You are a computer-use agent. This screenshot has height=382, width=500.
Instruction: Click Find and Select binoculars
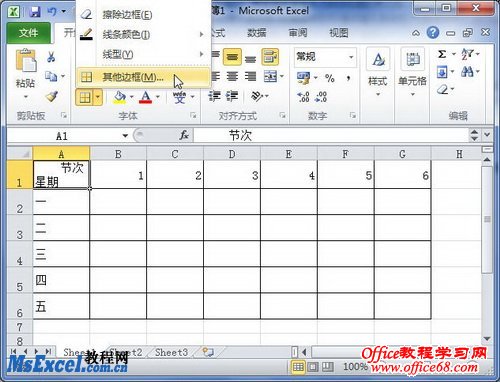click(x=467, y=72)
